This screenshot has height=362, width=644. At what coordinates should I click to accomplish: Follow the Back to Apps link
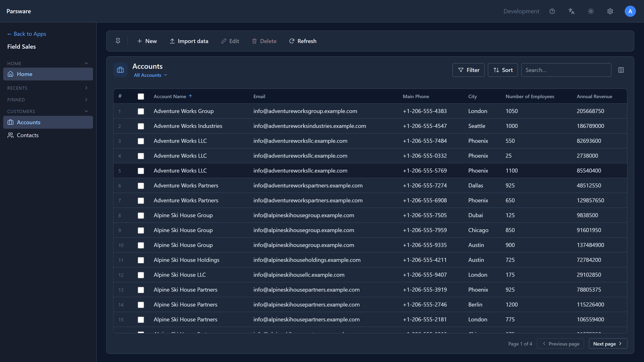pos(27,34)
